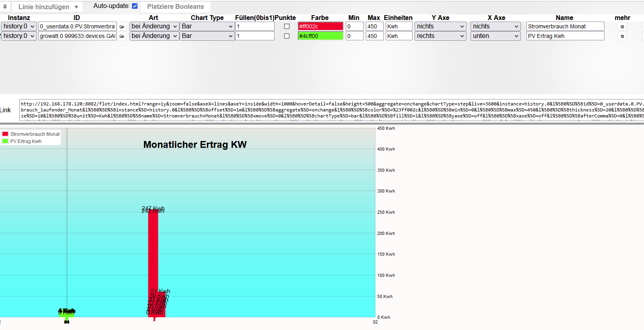Open X Axe dropdown showing 'unten'
This screenshot has width=644, height=330.
(496, 36)
